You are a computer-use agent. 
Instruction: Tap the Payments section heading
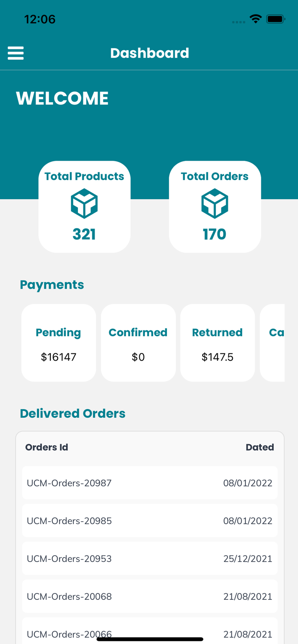coord(52,285)
